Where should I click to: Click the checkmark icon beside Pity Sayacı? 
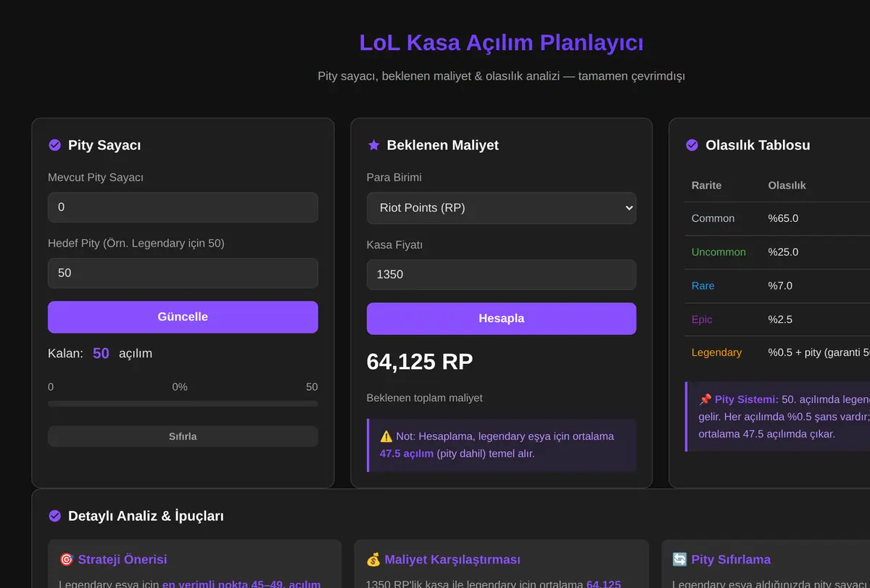54,145
